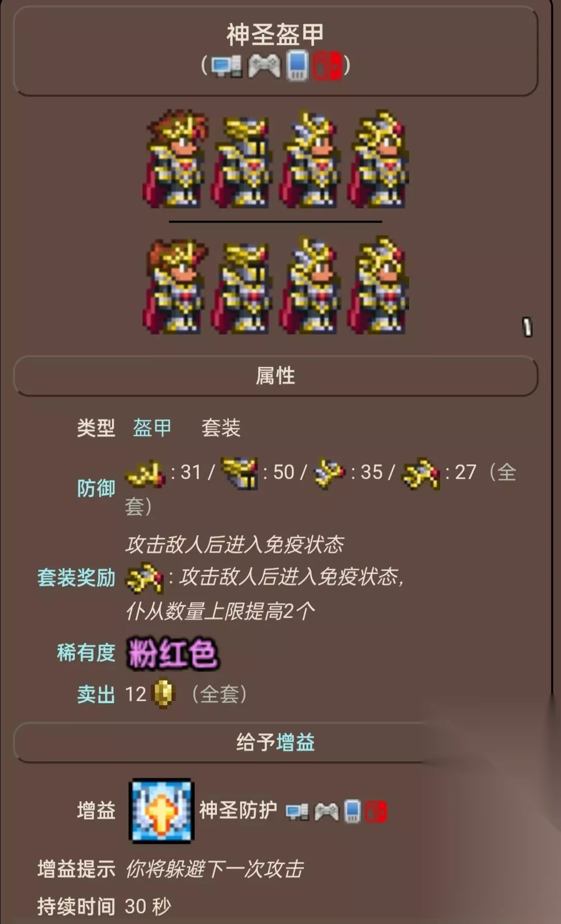Click the red Nintendo Switch icon in title

pyautogui.click(x=327, y=66)
